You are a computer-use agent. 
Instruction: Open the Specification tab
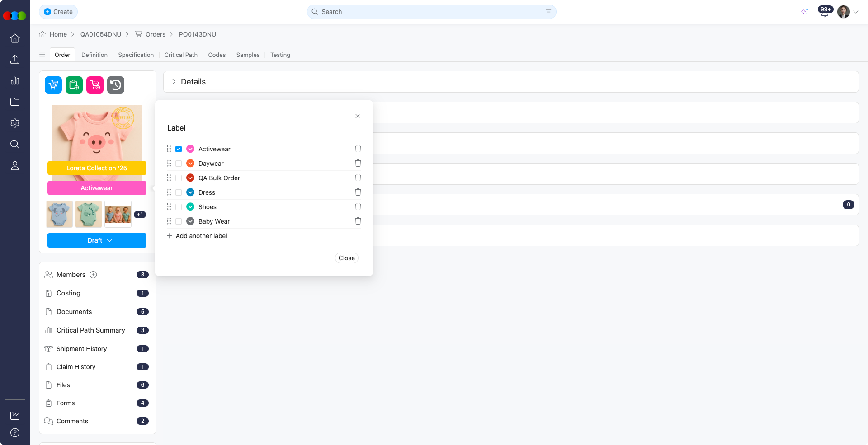(136, 55)
